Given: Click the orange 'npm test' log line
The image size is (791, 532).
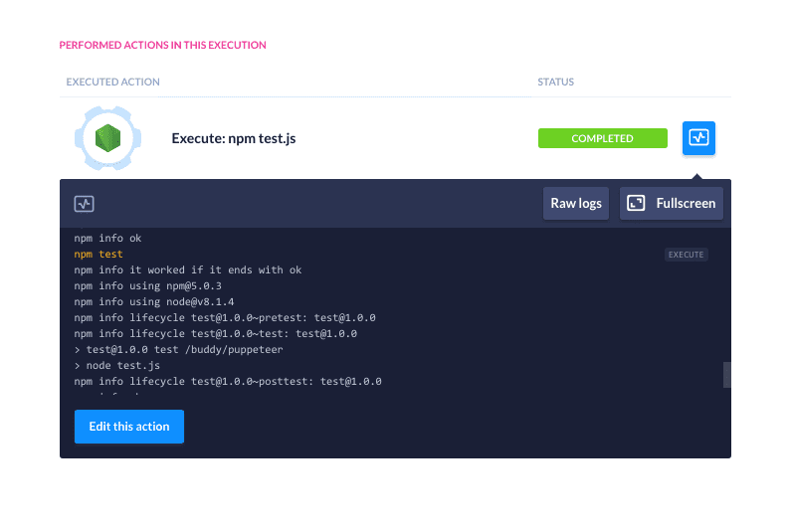Looking at the screenshot, I should 99,254.
